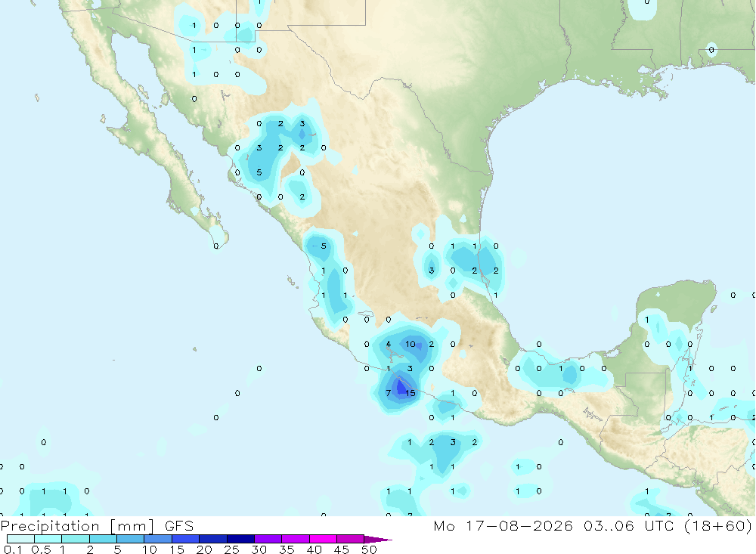Click legend tick label '40'

[314, 549]
